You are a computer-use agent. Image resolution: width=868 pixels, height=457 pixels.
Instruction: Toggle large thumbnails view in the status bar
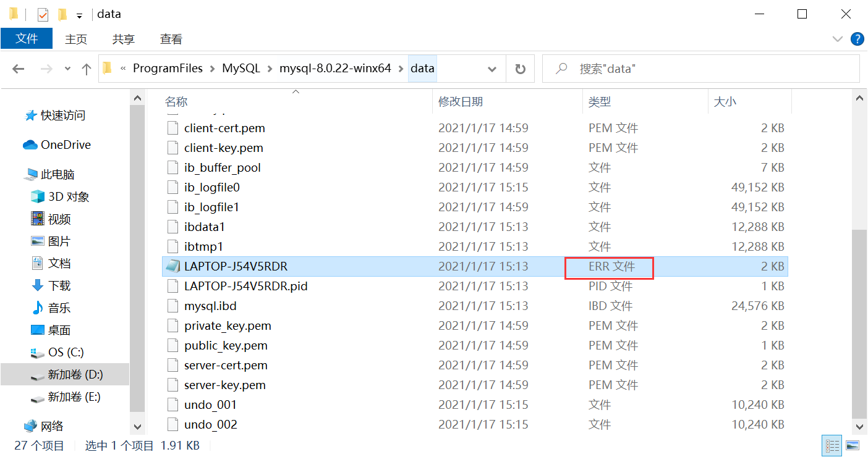pyautogui.click(x=854, y=445)
